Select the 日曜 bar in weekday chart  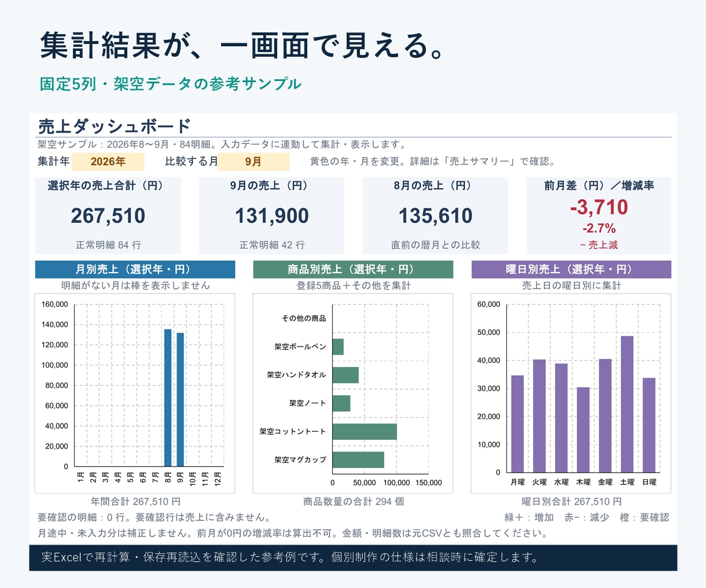(x=649, y=425)
